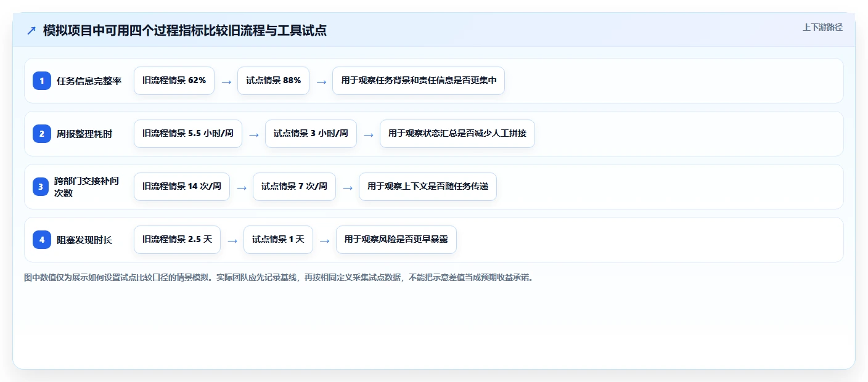Click the 旧流程情景 62% chip
Image resolution: width=868 pixels, height=382 pixels.
tap(174, 81)
